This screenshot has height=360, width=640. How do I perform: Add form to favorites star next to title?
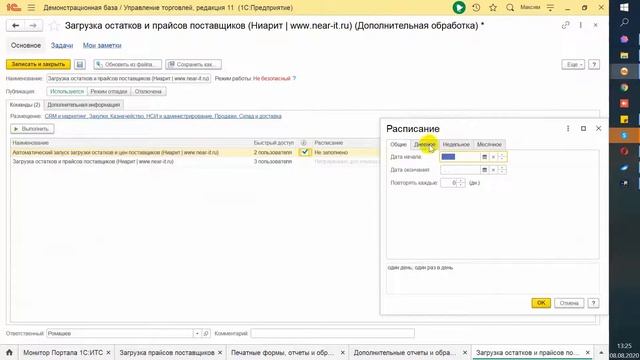click(54, 26)
